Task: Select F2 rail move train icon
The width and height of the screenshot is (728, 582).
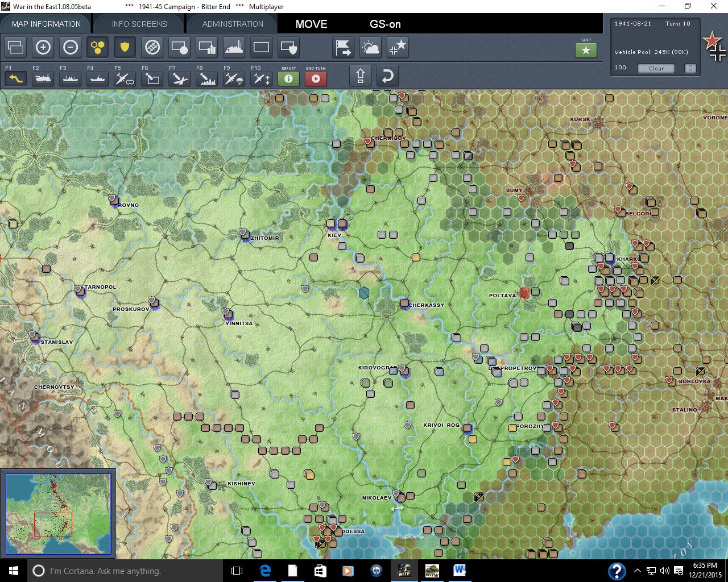Action: tap(43, 78)
